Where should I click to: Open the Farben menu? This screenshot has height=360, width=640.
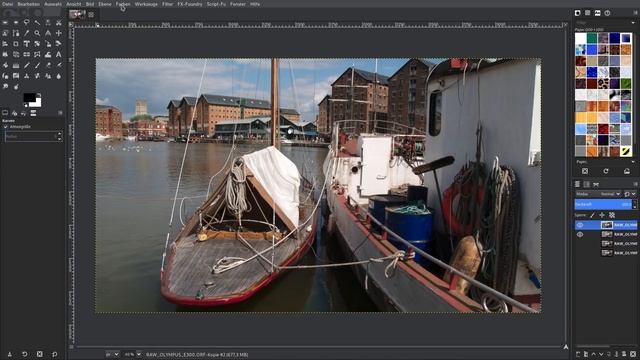tap(123, 4)
